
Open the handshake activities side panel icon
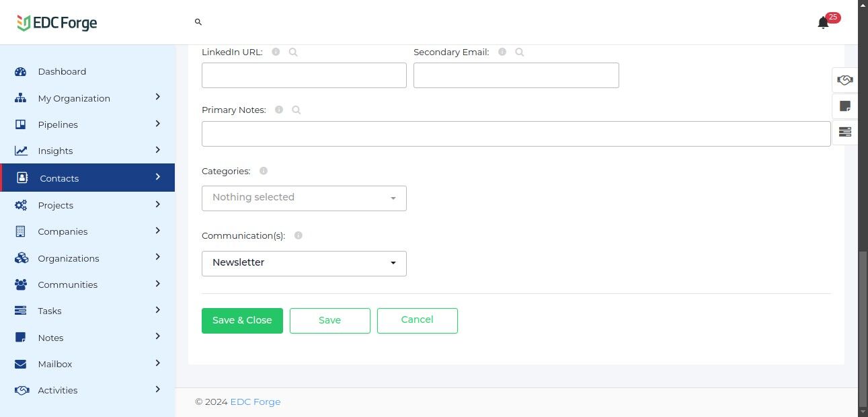[x=845, y=80]
